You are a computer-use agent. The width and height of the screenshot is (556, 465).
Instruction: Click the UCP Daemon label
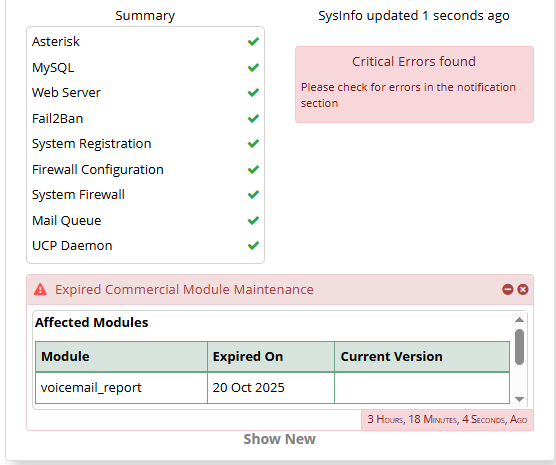tap(72, 245)
